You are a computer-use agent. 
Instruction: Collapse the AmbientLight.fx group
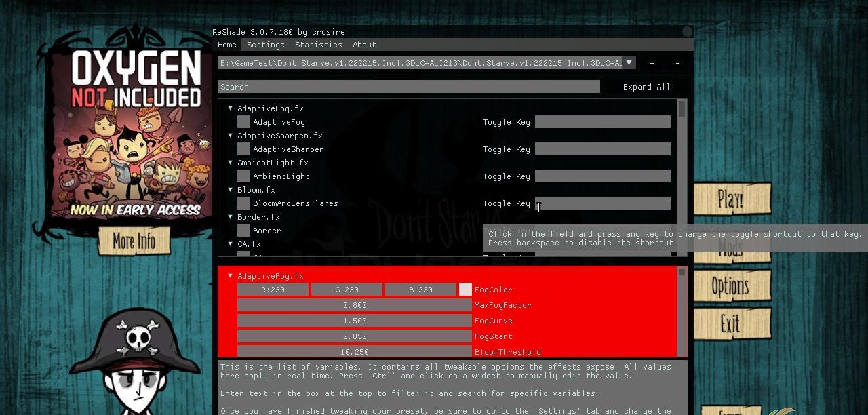click(x=231, y=162)
